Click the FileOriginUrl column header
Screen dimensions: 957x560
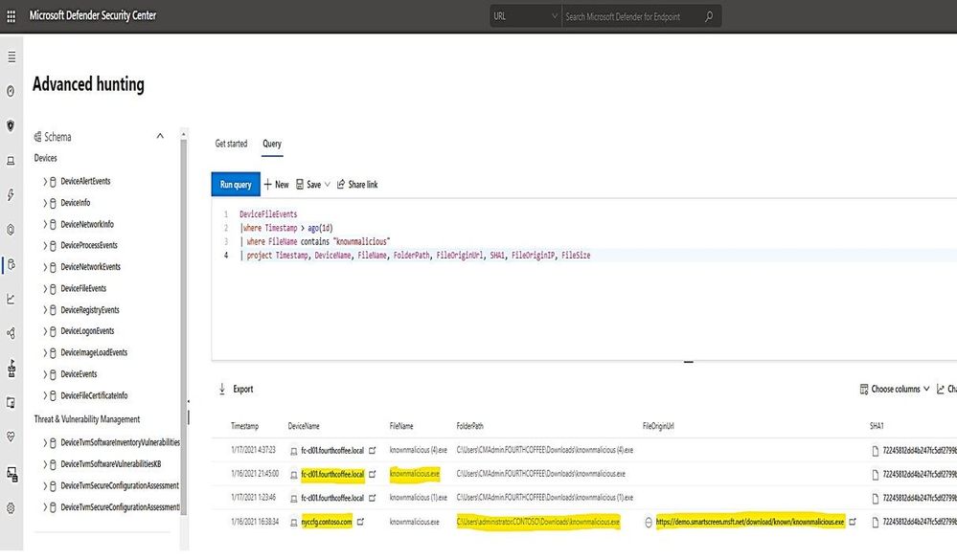tap(658, 426)
